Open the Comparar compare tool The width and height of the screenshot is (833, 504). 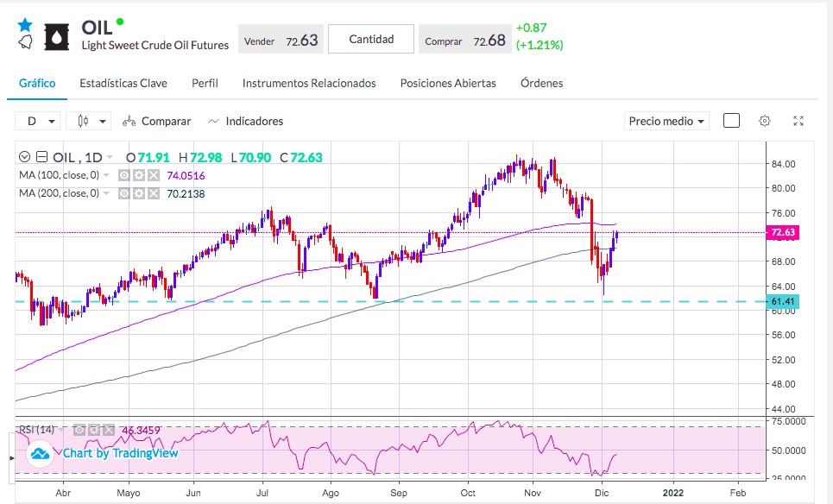(157, 121)
